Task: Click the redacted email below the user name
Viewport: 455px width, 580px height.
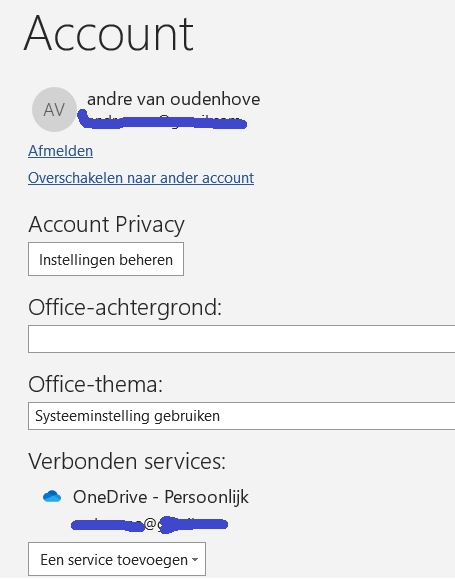Action: 162,120
